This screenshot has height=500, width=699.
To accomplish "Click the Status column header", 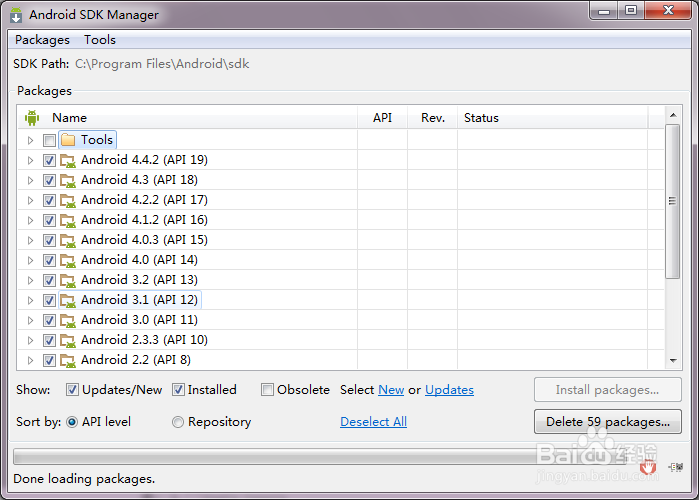I will coord(552,118).
